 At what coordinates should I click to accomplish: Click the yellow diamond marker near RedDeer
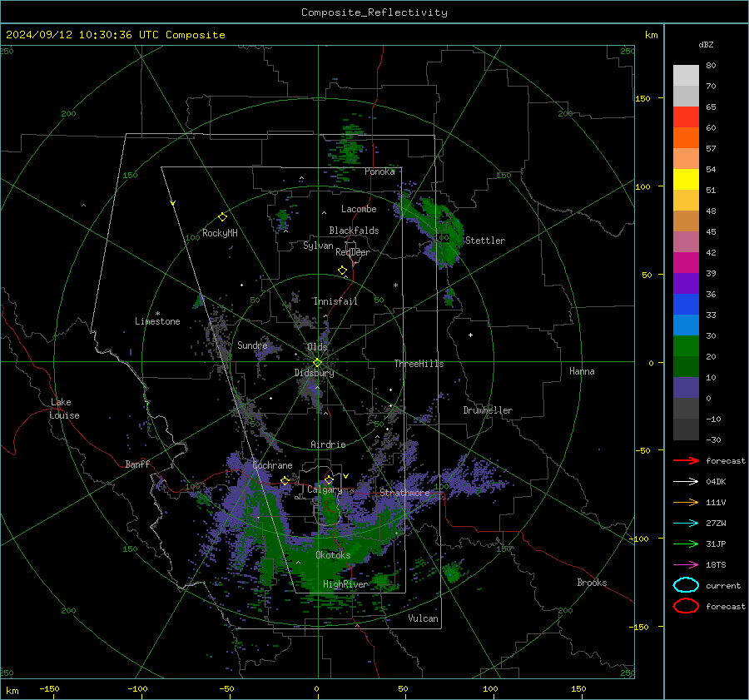342,271
